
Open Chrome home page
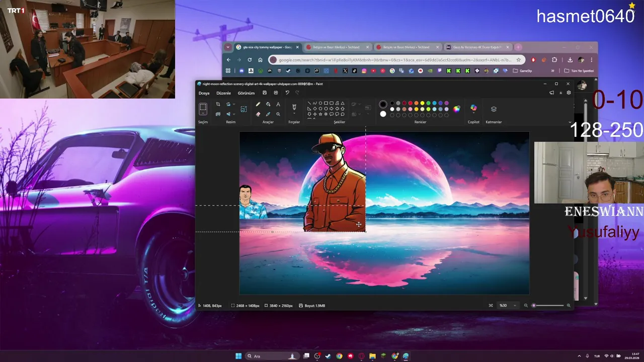coord(260,60)
